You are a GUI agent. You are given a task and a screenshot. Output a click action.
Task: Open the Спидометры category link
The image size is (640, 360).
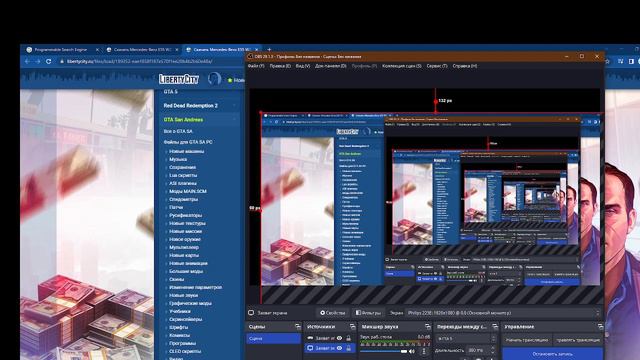coord(184,200)
